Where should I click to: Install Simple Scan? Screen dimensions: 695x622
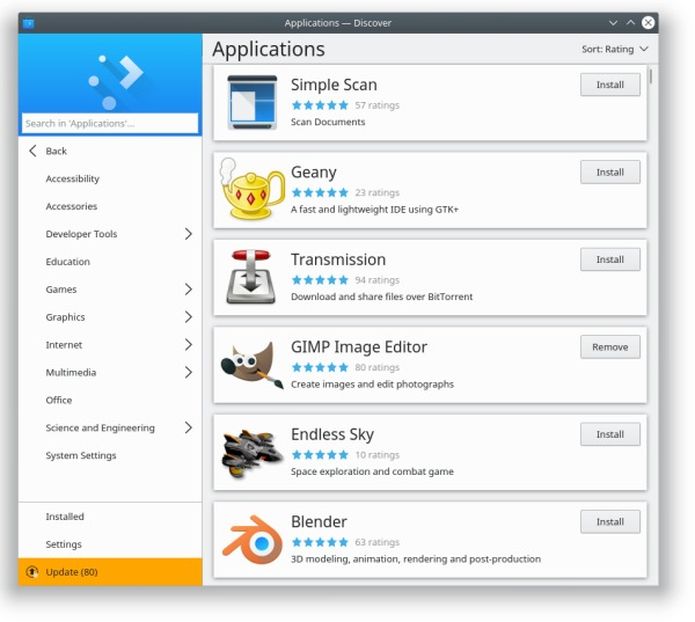point(610,85)
